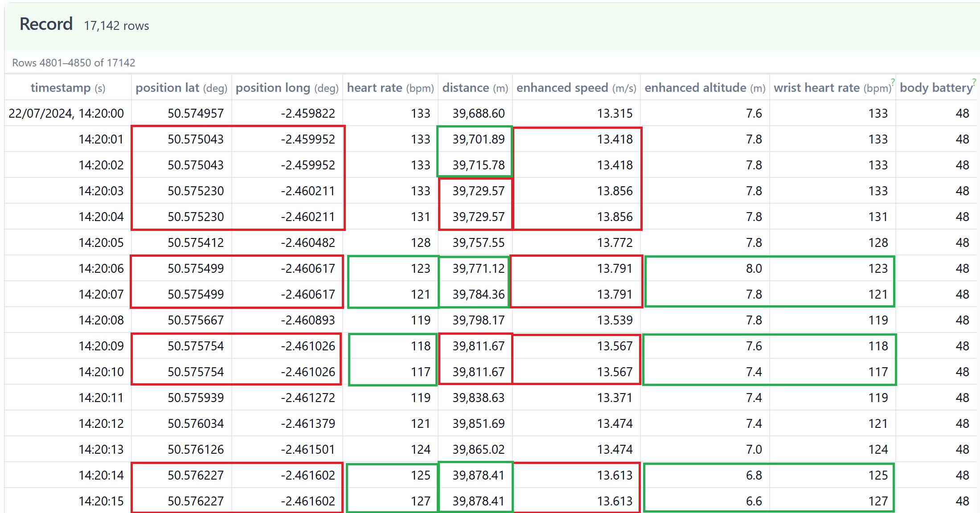Click the longitude cell -2.461272
This screenshot has width=980, height=513.
pyautogui.click(x=308, y=398)
